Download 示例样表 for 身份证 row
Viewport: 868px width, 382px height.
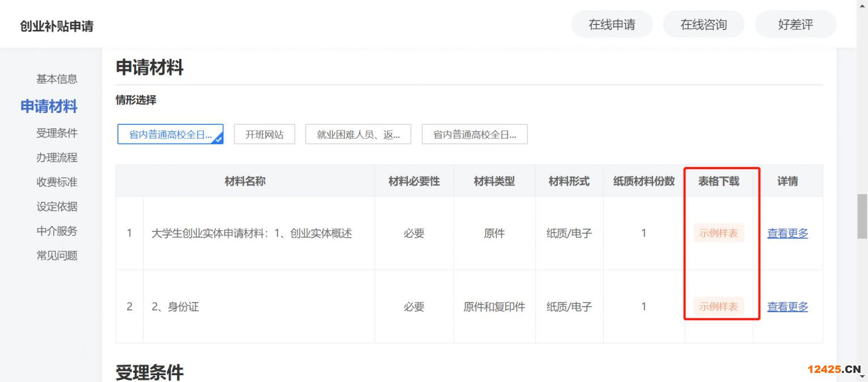click(718, 307)
